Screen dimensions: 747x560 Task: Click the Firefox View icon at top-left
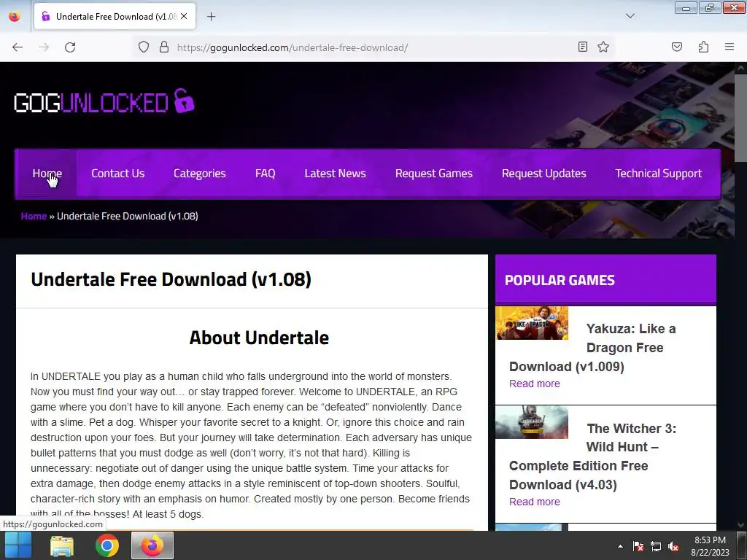(x=15, y=17)
